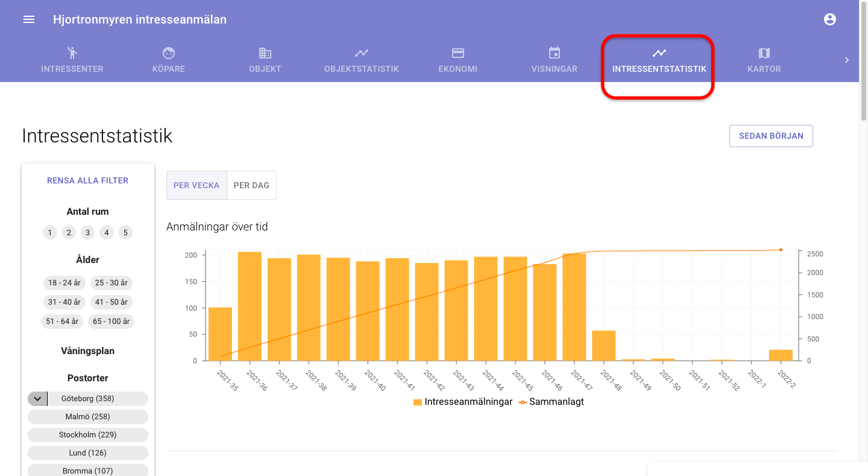Open the hamburger navigation menu
868x476 pixels.
[29, 19]
